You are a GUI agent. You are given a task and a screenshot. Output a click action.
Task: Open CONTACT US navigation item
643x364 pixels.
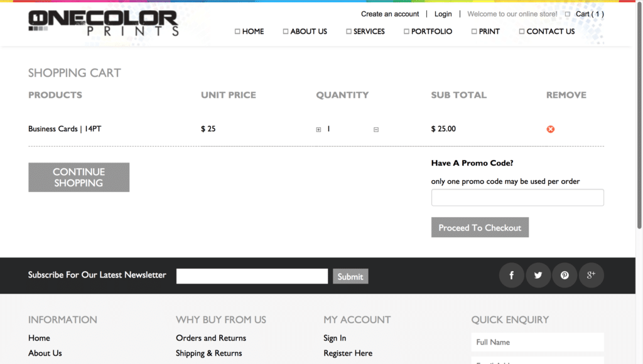(x=547, y=31)
